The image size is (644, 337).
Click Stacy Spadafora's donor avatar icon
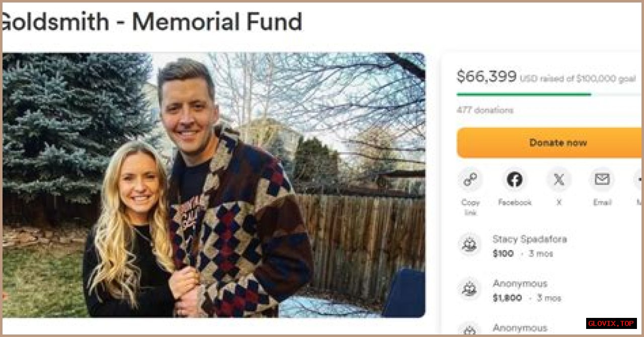coord(470,245)
